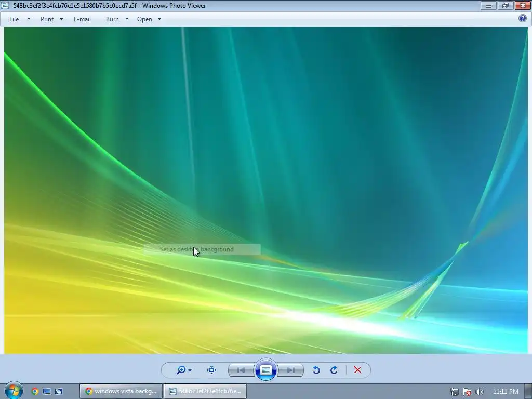This screenshot has height=399, width=532.
Task: Click Photo Viewer title bar icon
Action: tap(5, 5)
